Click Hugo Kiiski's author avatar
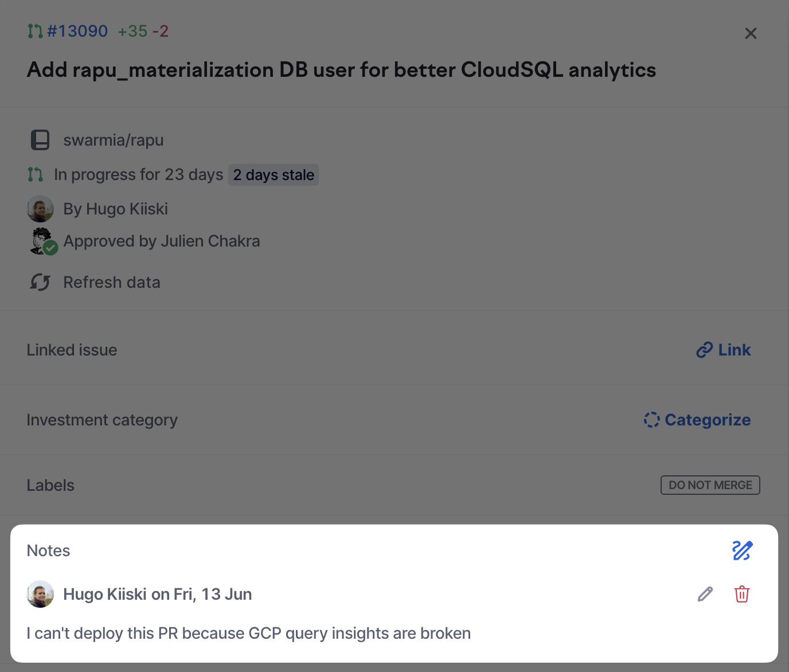789x672 pixels. click(40, 209)
